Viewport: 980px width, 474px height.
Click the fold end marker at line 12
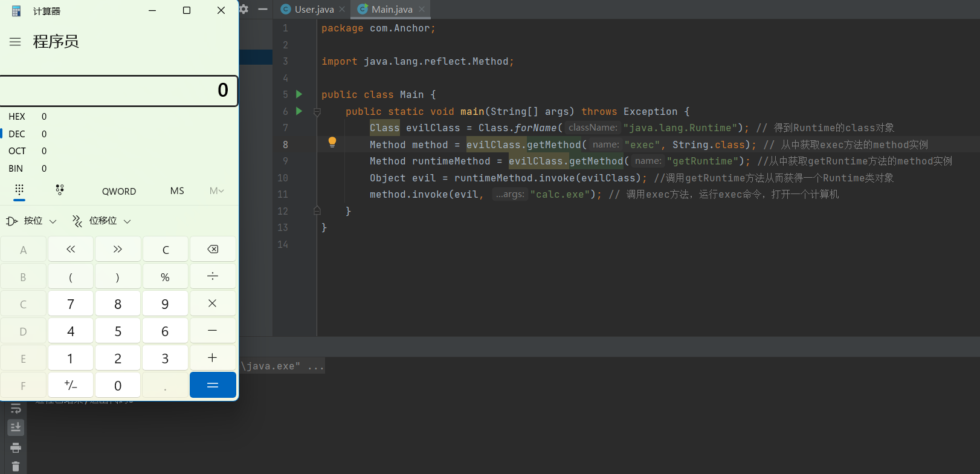(x=317, y=210)
